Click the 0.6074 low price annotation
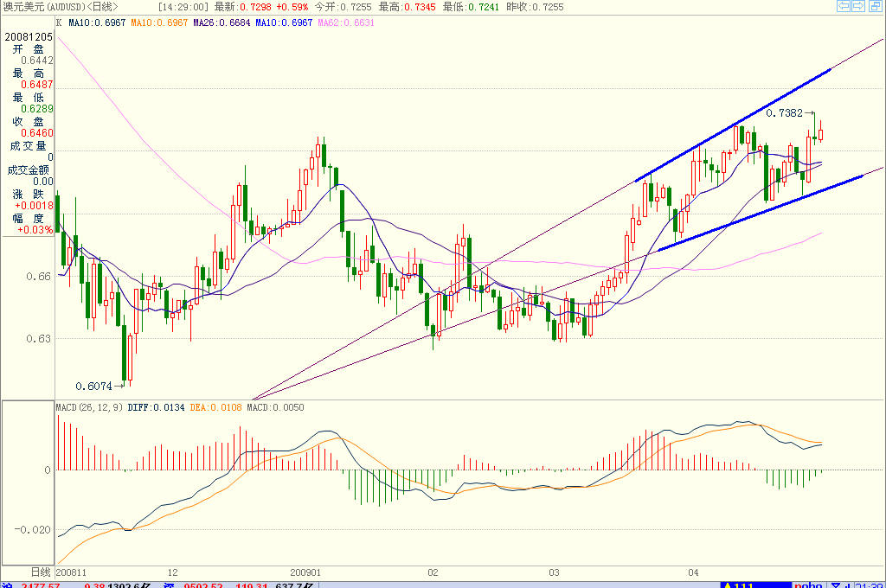886x588 pixels. (93, 387)
